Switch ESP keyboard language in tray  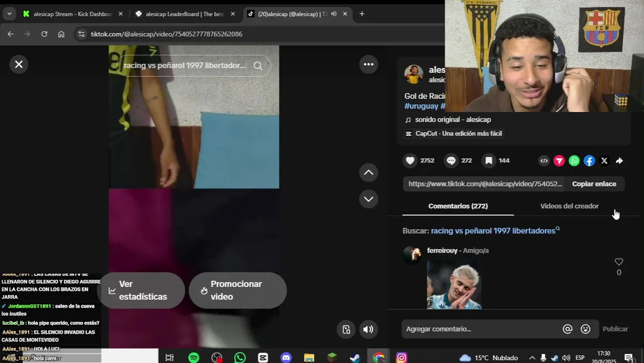pyautogui.click(x=580, y=358)
